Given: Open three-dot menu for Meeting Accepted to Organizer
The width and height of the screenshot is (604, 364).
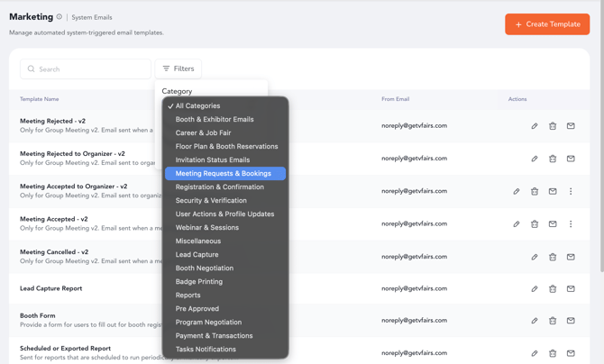Looking at the screenshot, I should point(571,191).
